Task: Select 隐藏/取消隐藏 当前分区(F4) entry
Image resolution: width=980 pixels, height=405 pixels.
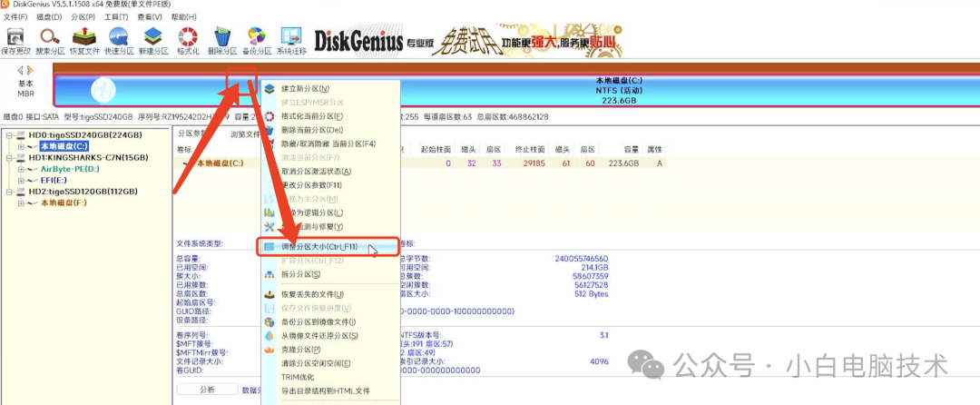Action: coord(330,143)
